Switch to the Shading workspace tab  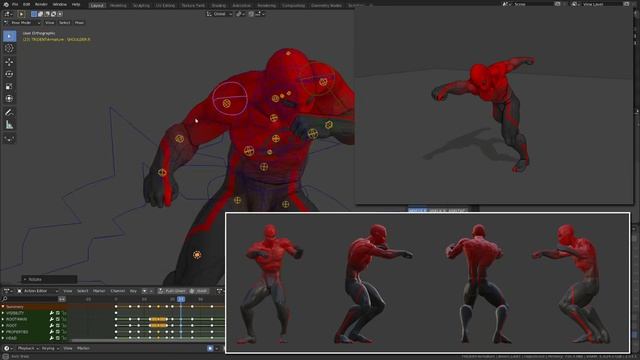point(219,5)
